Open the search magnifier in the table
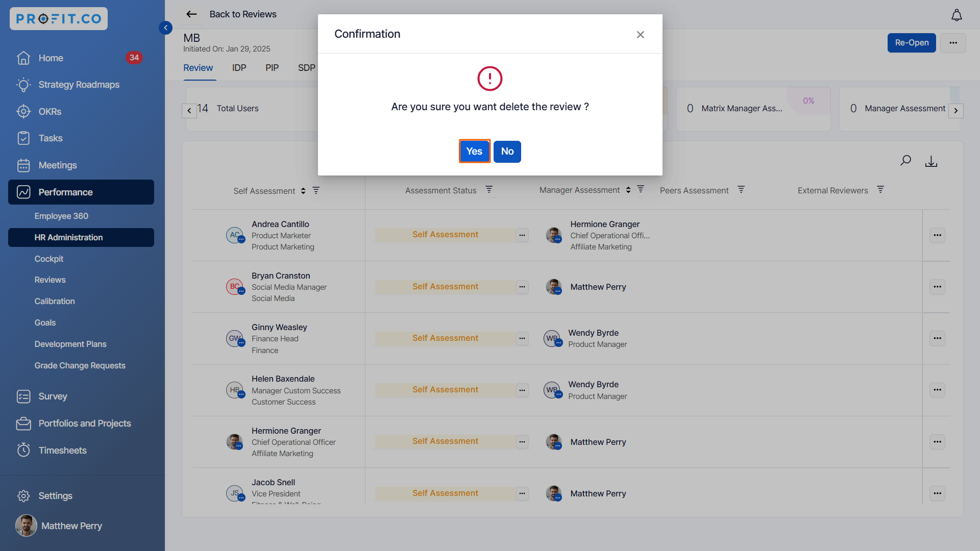The width and height of the screenshot is (980, 551). pos(905,161)
